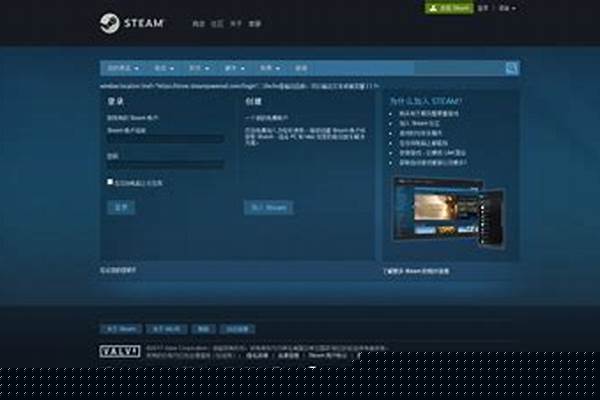The width and height of the screenshot is (600, 400).
Task: Open the 登录 link in top-right corner
Action: click(483, 8)
